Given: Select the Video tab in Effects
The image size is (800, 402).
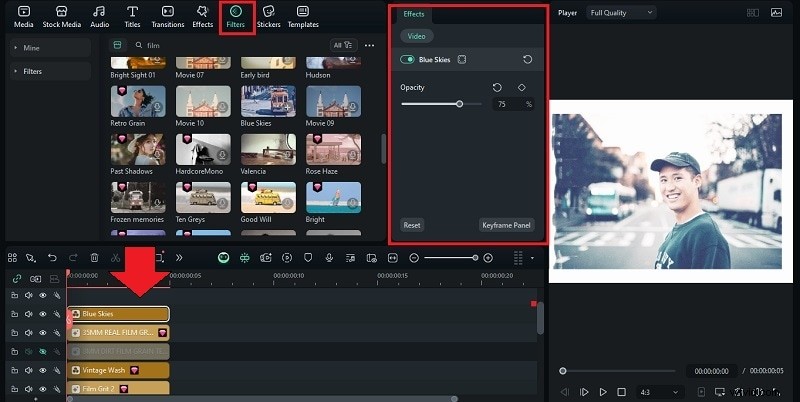Looking at the screenshot, I should [x=415, y=36].
